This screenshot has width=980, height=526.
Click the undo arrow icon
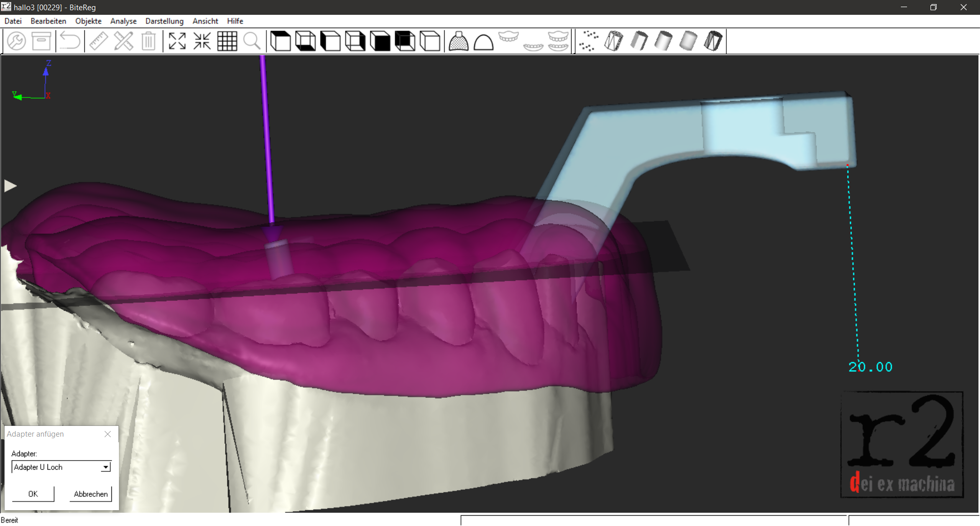click(70, 41)
